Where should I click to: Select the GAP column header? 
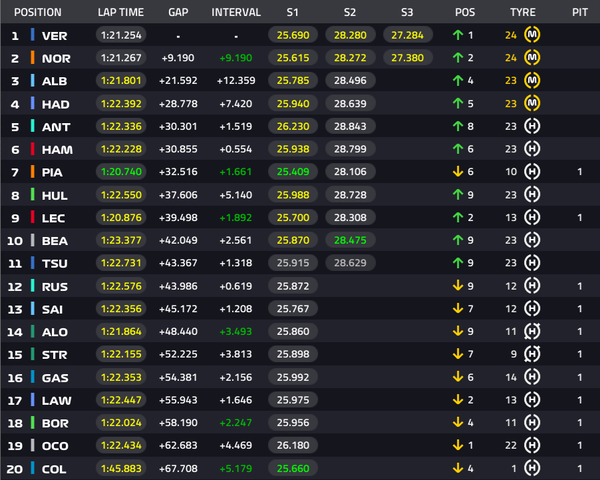[x=178, y=12]
